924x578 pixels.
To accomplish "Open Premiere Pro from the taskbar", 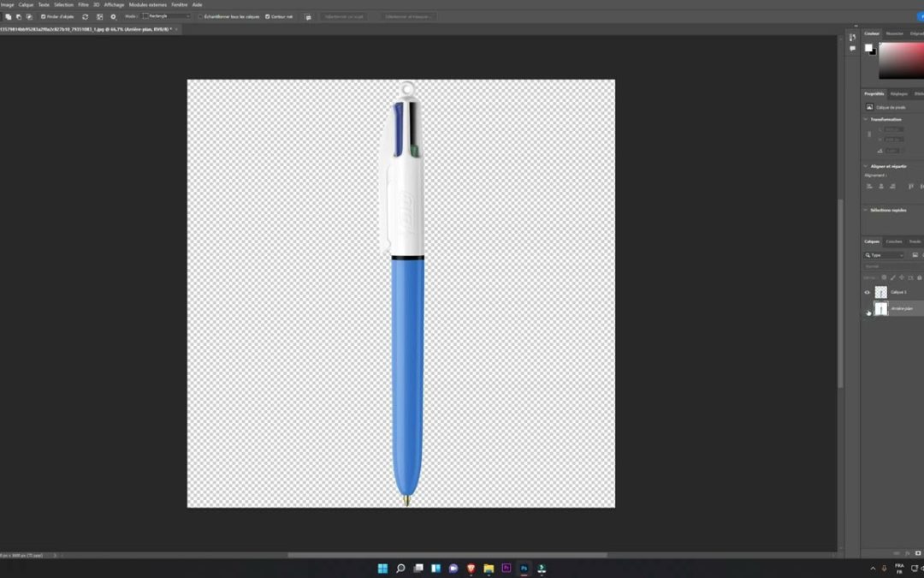I will (506, 568).
